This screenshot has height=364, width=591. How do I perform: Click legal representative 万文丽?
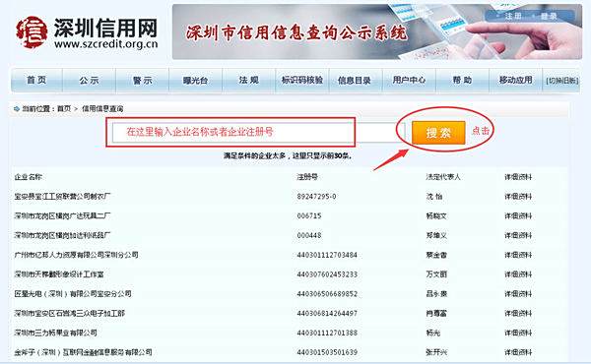coord(436,274)
